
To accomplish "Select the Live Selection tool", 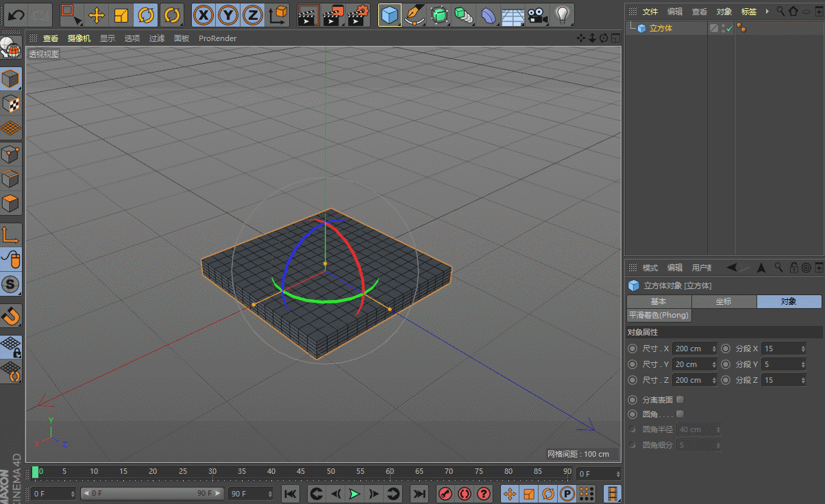I will tap(71, 14).
